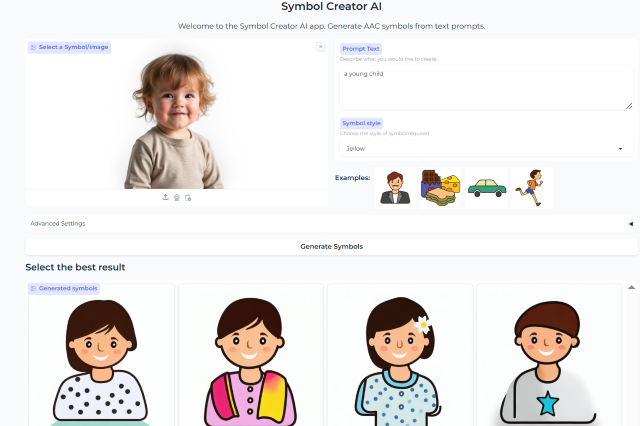Remove the uploaded child photo with X

pos(320,47)
